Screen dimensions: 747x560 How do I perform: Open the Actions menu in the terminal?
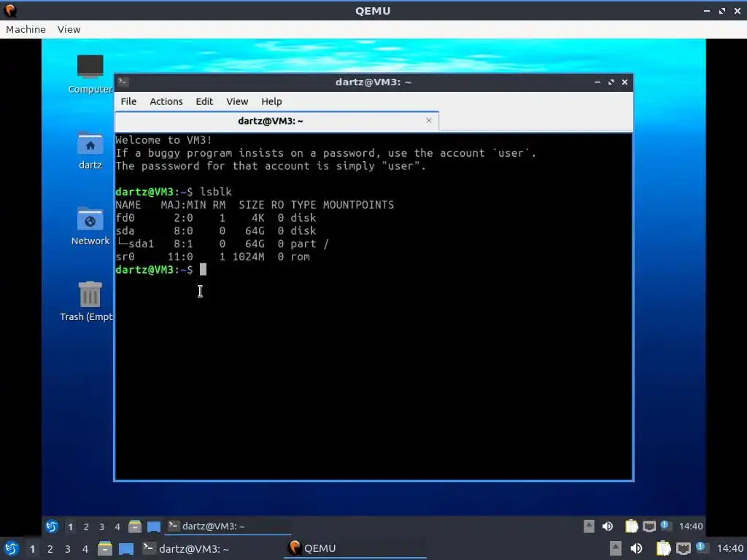166,101
